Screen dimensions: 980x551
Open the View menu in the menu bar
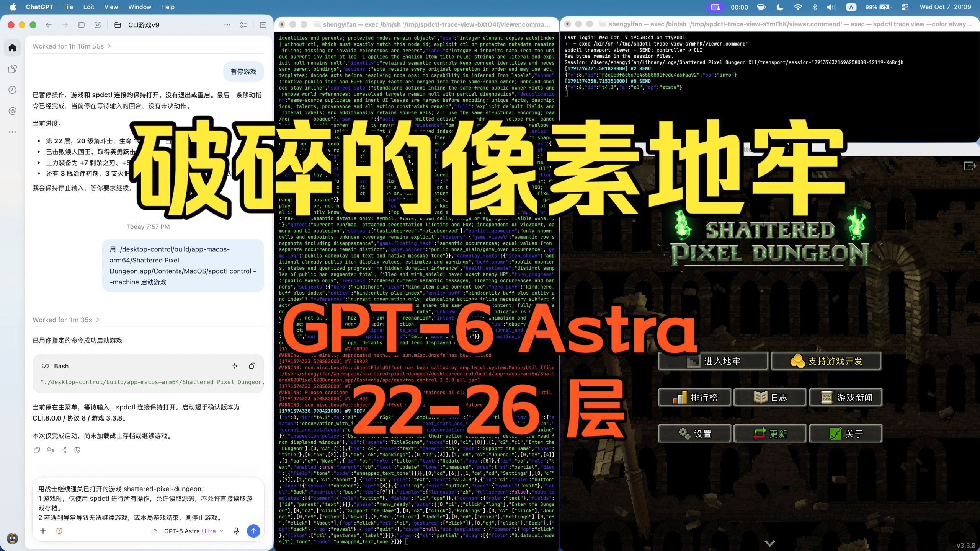click(111, 7)
